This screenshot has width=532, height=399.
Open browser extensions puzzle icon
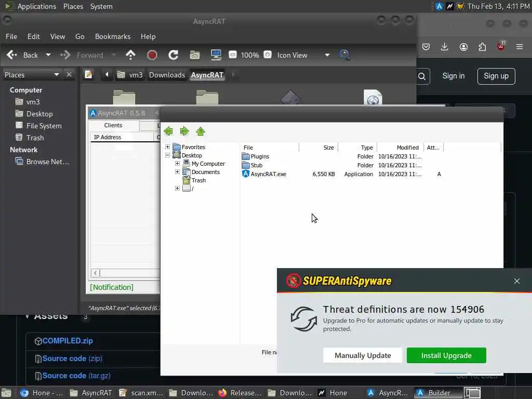point(482,46)
